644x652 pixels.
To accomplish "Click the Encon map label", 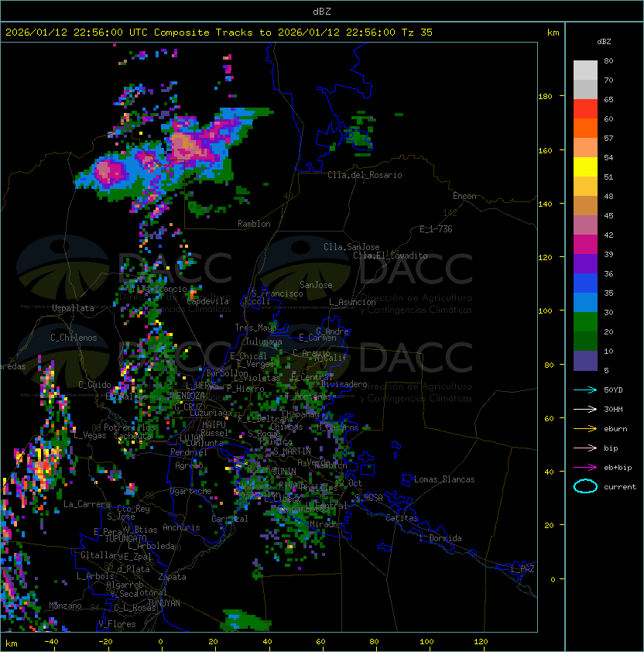I will pos(464,196).
